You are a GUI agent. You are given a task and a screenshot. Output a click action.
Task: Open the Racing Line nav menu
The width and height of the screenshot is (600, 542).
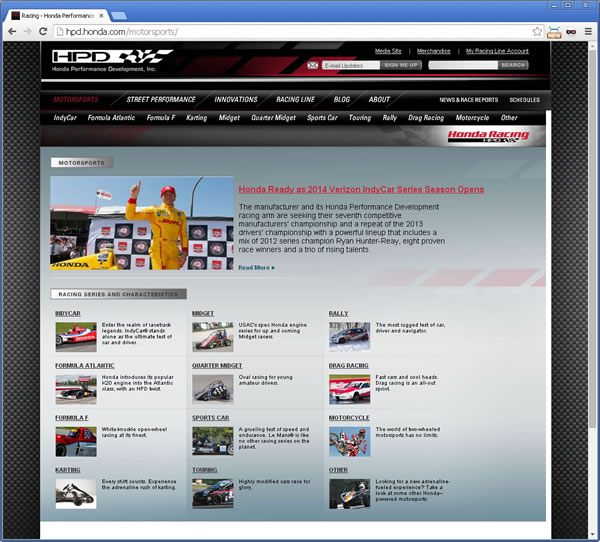coord(295,100)
